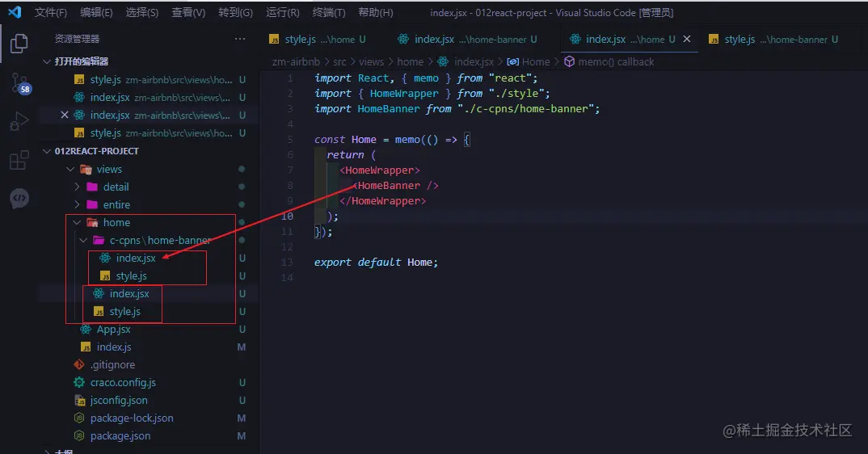Click HomeWrapper import on line 2
This screenshot has width=868, height=454.
tap(404, 93)
